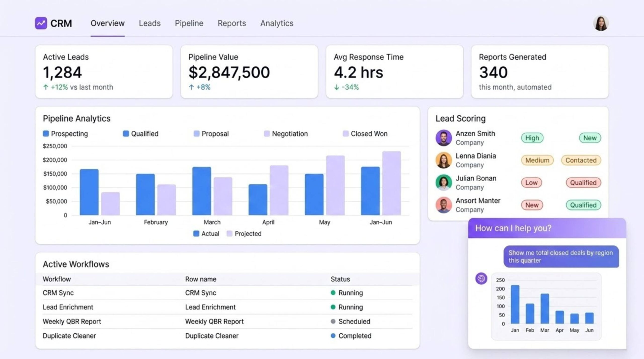Click the High score badge

pos(532,138)
